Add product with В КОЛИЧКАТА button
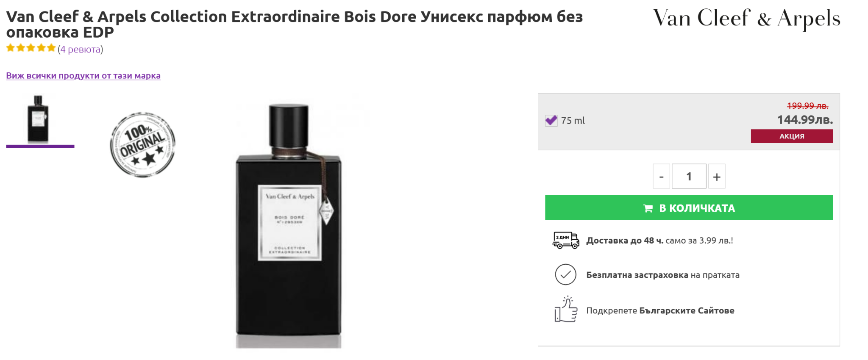This screenshot has height=360, width=868. tap(689, 208)
